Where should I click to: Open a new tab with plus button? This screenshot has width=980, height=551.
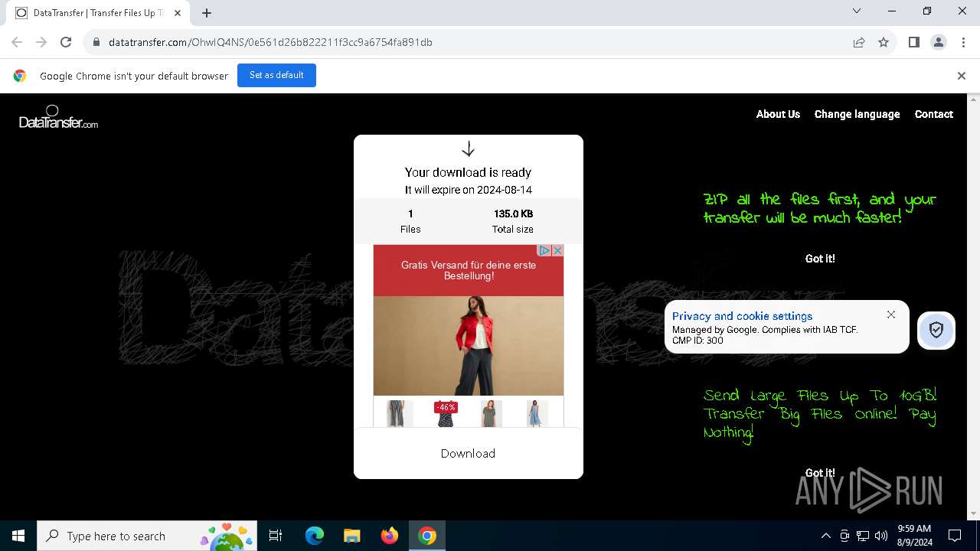pyautogui.click(x=207, y=12)
